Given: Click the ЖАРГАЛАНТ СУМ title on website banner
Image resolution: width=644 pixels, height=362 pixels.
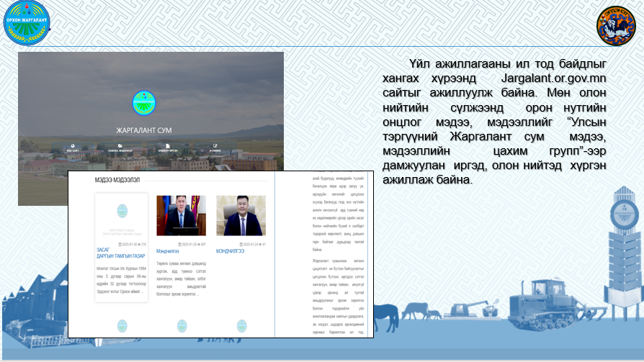Looking at the screenshot, I should coord(144,130).
